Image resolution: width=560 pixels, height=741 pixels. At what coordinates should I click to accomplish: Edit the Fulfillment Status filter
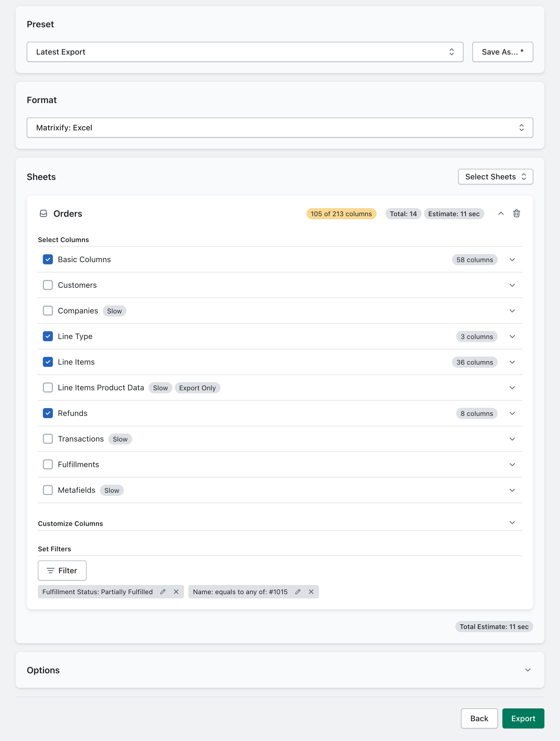tap(163, 592)
